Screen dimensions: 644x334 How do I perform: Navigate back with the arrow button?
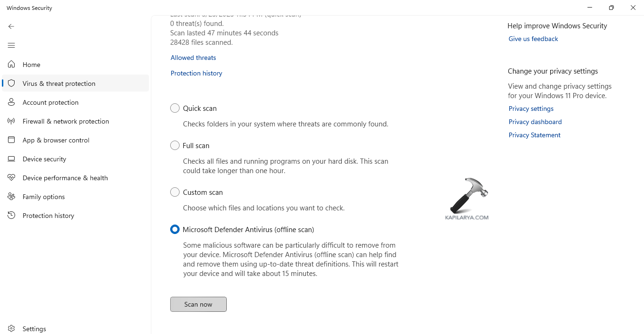click(11, 26)
